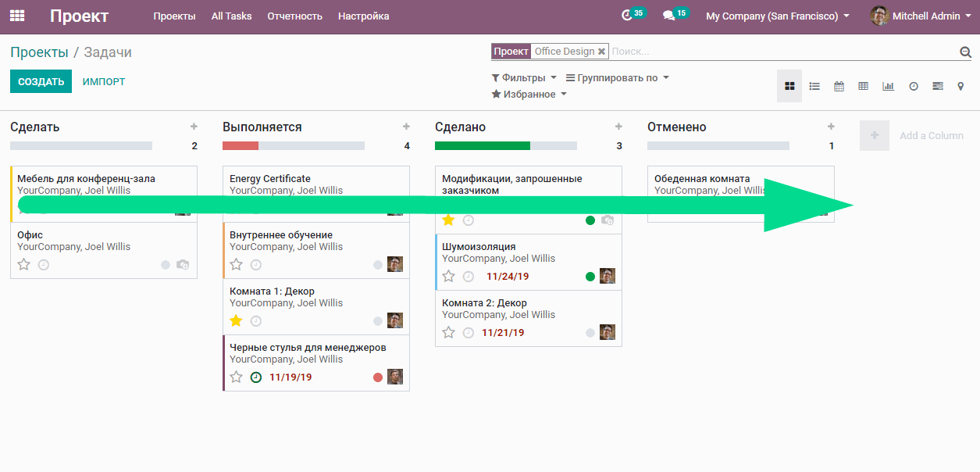
Task: Unstar the Комната 1: Декор task
Action: 236,321
